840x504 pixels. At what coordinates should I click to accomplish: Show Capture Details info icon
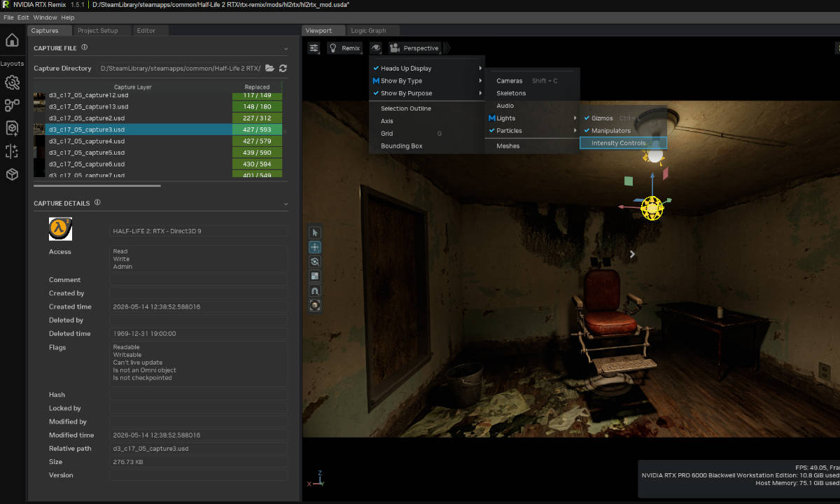click(x=97, y=202)
